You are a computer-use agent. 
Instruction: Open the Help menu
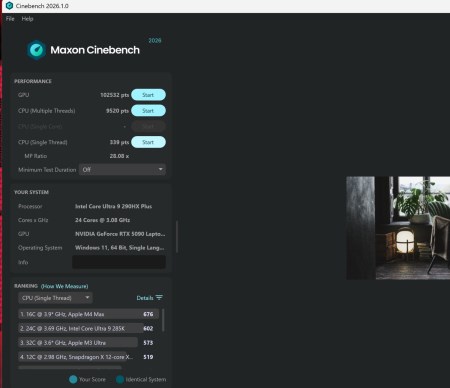point(27,19)
